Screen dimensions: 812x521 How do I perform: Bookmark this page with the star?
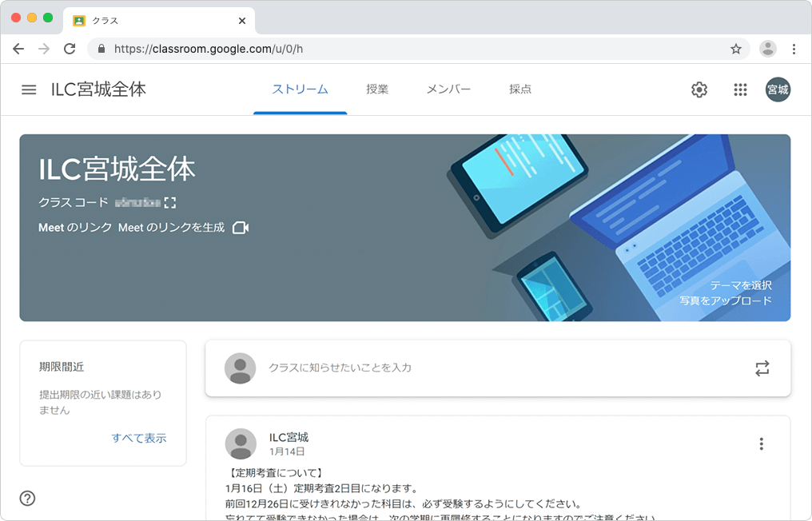click(x=735, y=49)
